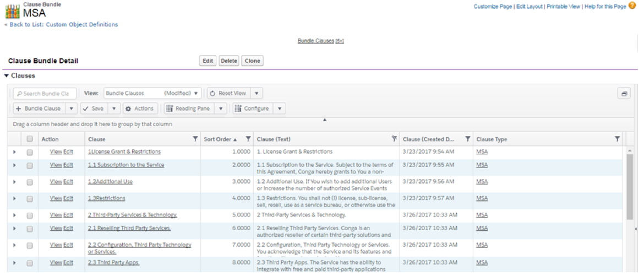Check the 2.3 Third Party Apps row
The height and width of the screenshot is (276, 644).
[30, 262]
